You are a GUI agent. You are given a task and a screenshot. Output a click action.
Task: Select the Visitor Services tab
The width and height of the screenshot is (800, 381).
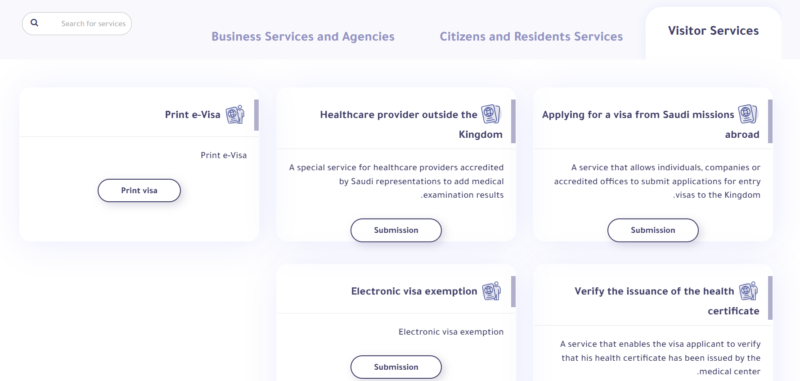click(x=713, y=33)
